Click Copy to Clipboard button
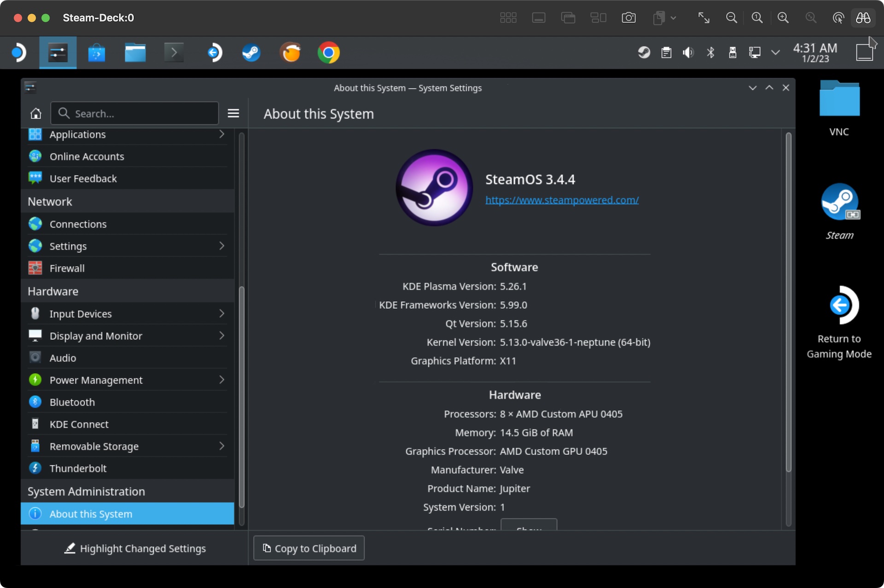 point(309,548)
